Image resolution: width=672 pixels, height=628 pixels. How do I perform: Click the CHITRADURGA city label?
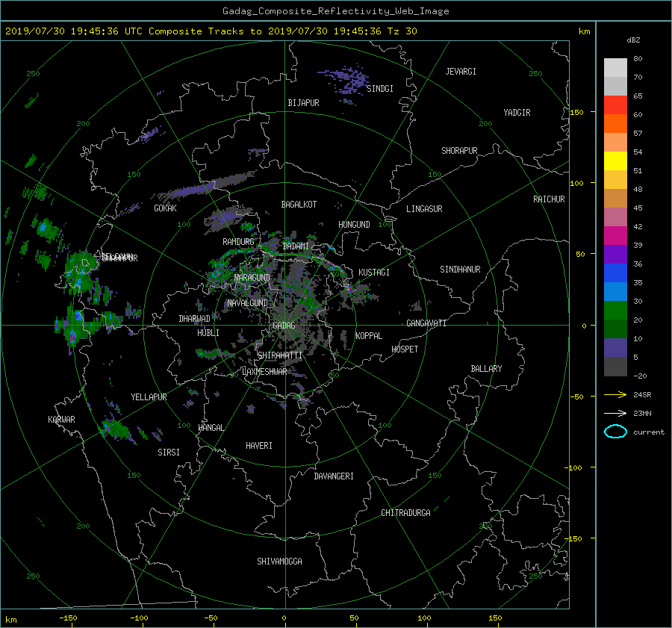point(406,513)
